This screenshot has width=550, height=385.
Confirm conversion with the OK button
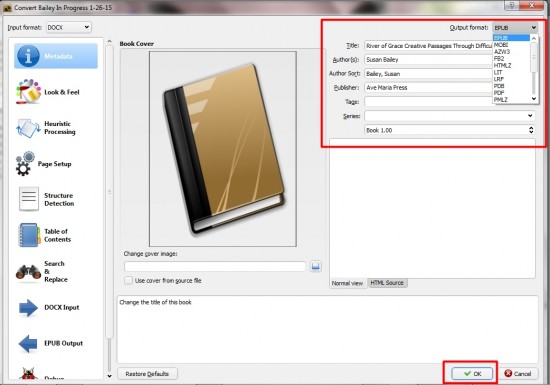tap(472, 374)
